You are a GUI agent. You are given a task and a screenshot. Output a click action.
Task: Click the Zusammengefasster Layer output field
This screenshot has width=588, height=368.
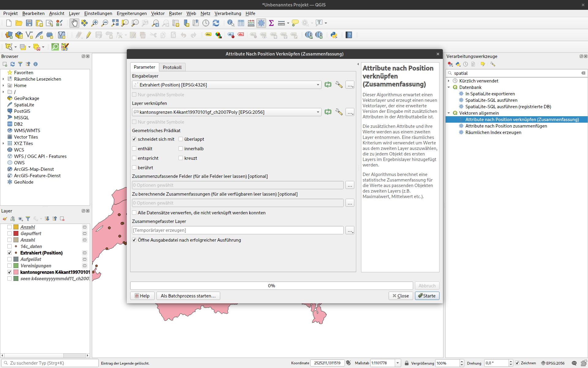[237, 230]
